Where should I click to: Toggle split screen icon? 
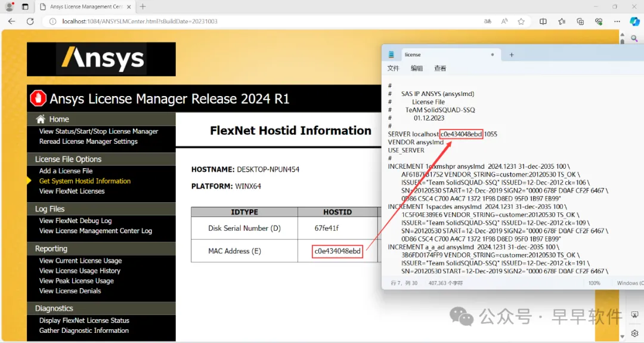pos(543,21)
